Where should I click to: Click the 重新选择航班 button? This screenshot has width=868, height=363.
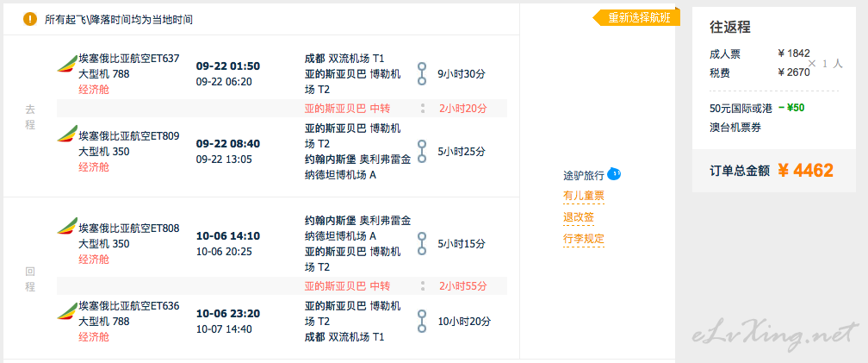636,18
